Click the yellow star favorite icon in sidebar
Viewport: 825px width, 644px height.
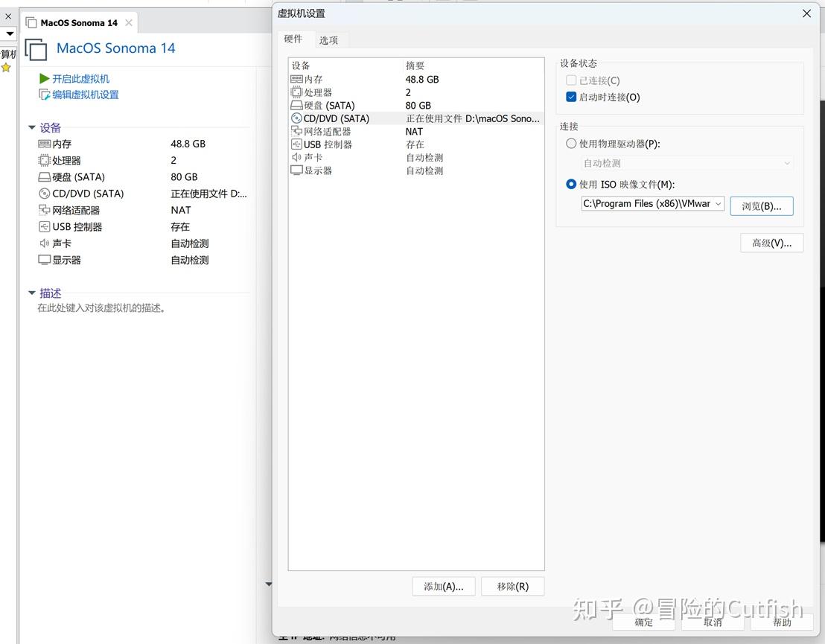[x=6, y=67]
